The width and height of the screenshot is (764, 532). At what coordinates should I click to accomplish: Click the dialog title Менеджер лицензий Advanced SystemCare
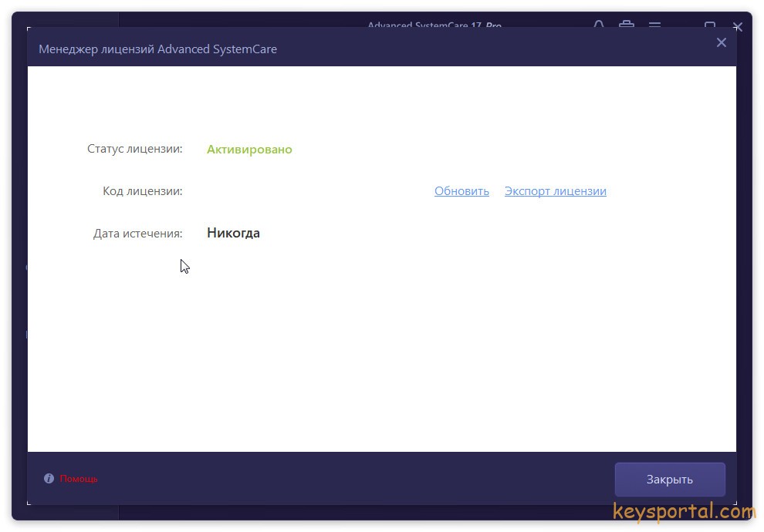(157, 49)
